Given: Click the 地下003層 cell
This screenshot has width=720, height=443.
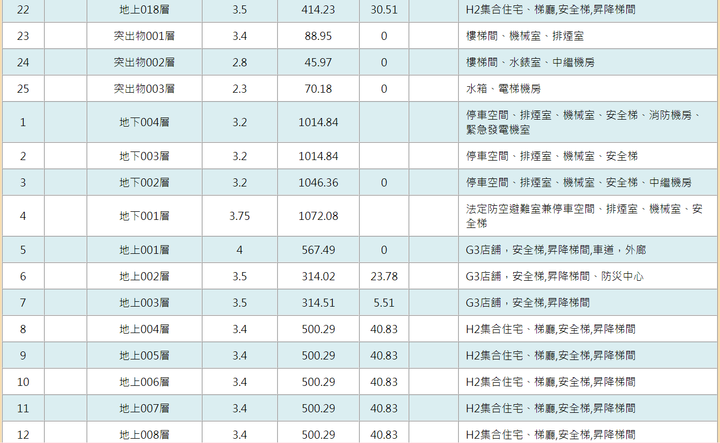Looking at the screenshot, I should pyautogui.click(x=144, y=157).
